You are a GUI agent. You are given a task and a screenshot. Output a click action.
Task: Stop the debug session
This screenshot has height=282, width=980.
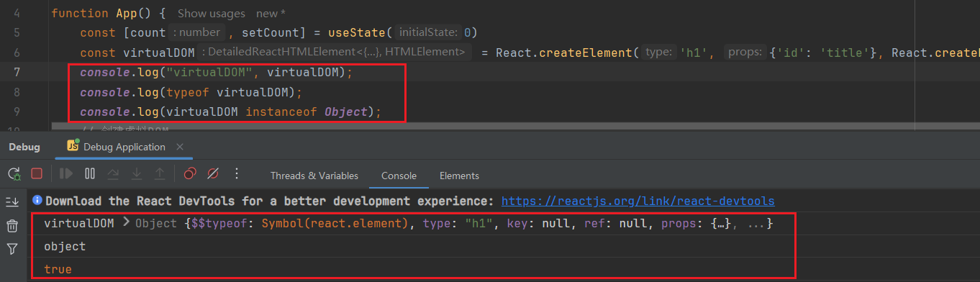37,173
